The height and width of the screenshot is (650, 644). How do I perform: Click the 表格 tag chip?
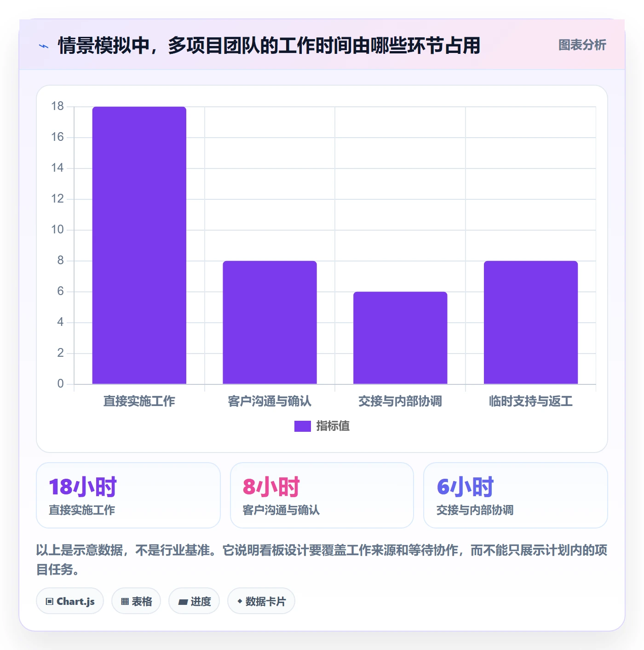[136, 601]
